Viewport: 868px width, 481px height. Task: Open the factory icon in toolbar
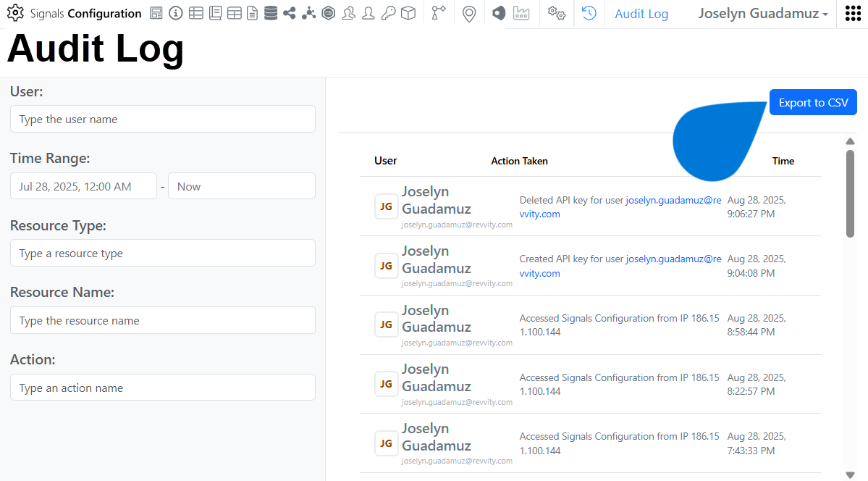521,13
